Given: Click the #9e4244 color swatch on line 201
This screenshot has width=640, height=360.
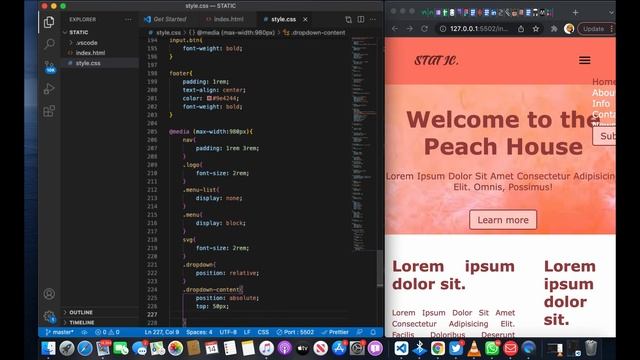Looking at the screenshot, I should pos(209,98).
